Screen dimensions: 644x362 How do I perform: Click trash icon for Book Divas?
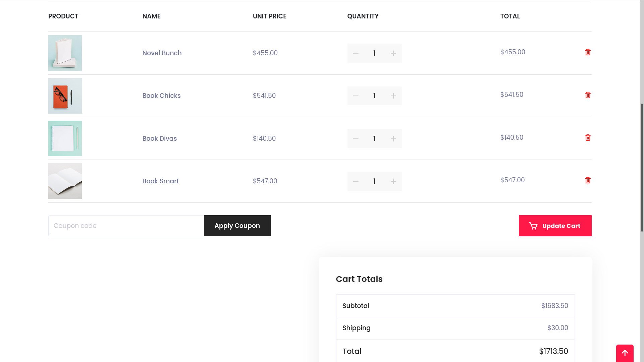coord(588,138)
